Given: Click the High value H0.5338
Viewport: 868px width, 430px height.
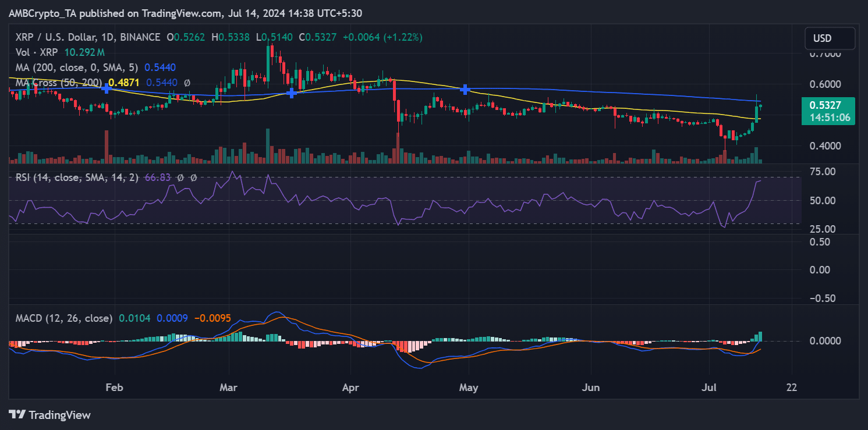Looking at the screenshot, I should 231,37.
